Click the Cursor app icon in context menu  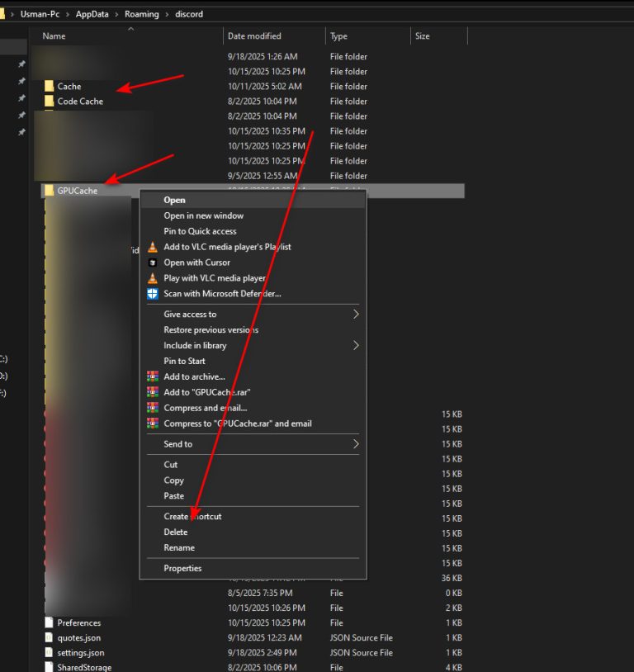tap(152, 263)
